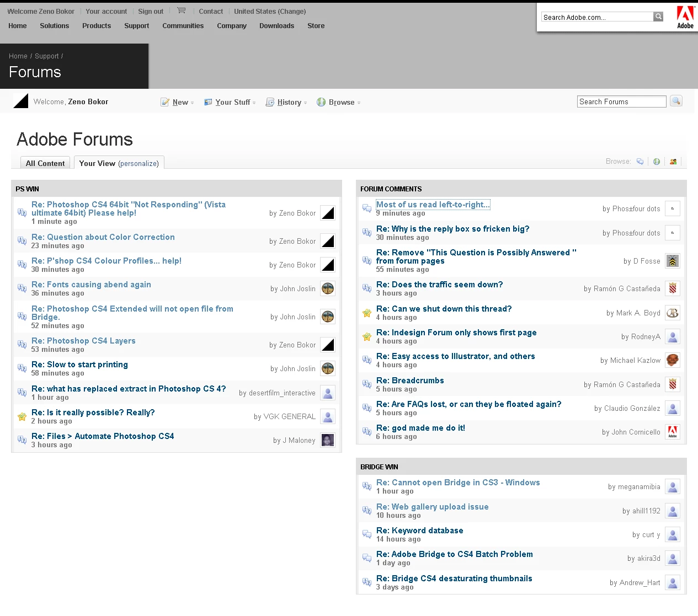The image size is (698, 616).
Task: Open the New dropdown menu
Action: click(x=177, y=102)
